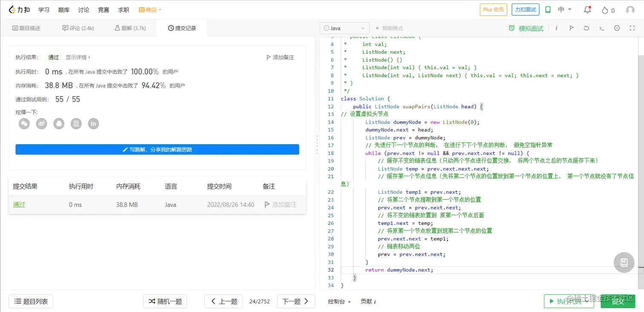644x312 pixels.
Task: Click the "100.00%" runtime percentile
Action: pyautogui.click(x=145, y=72)
